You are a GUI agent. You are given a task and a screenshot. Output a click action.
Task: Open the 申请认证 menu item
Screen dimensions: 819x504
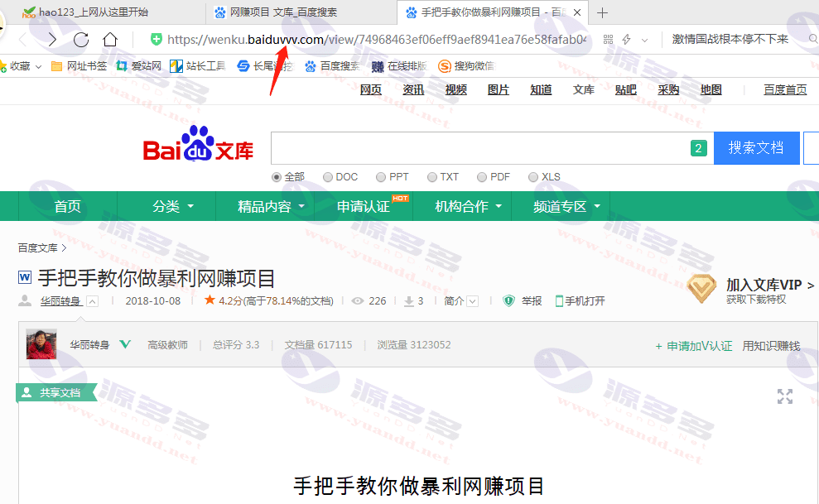364,206
